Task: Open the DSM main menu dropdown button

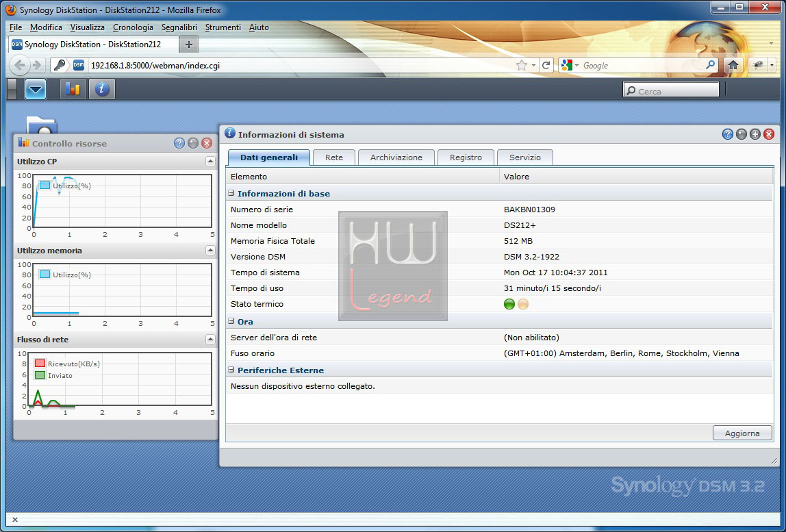Action: pyautogui.click(x=35, y=89)
